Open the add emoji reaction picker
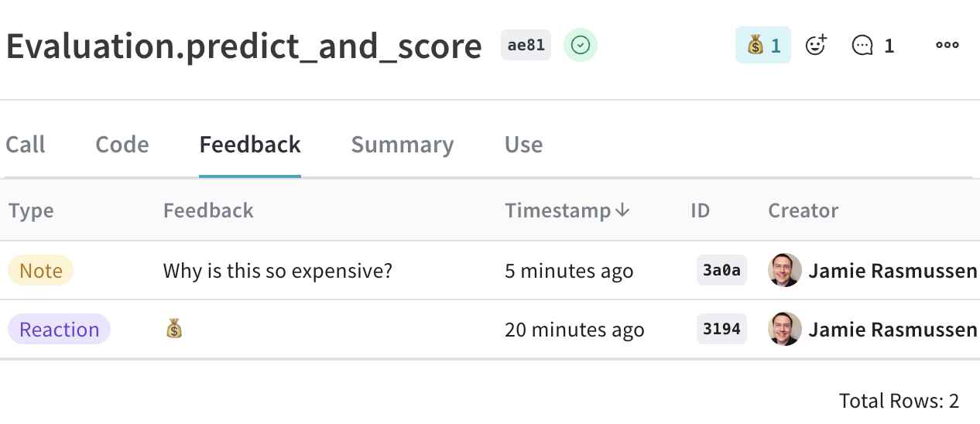Image resolution: width=980 pixels, height=424 pixels. (816, 46)
